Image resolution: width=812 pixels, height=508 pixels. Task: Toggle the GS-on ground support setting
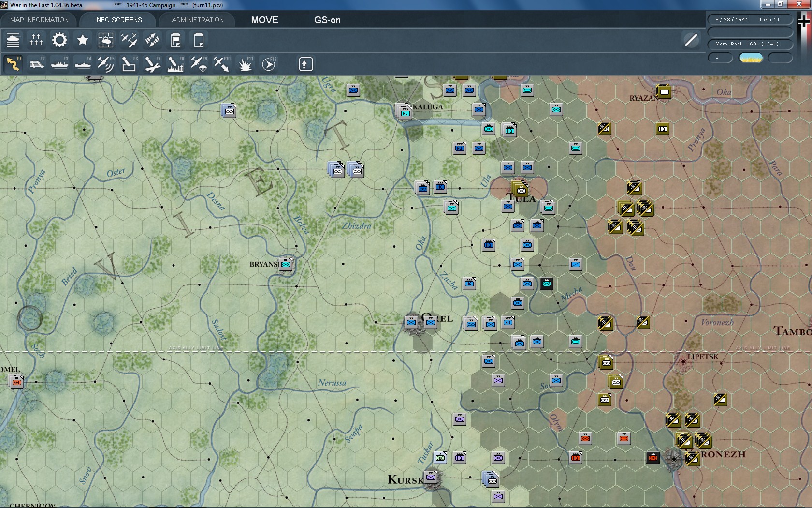click(327, 20)
